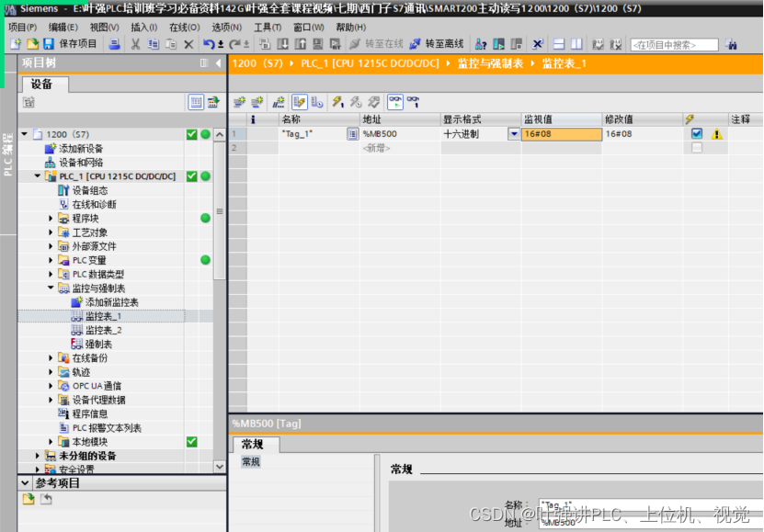Screen dimensions: 764x532
Task: Click modify all selected values once icon
Action: pos(337,102)
